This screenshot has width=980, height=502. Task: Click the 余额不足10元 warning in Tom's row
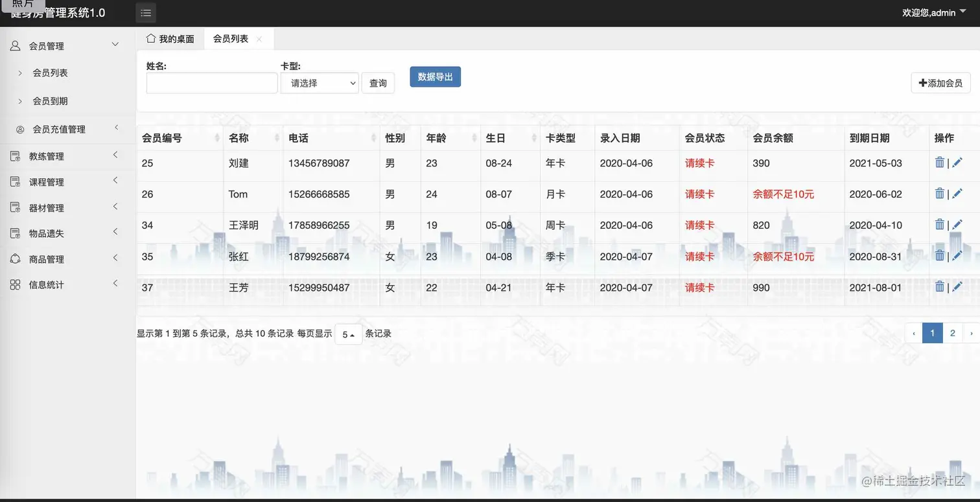coord(784,194)
